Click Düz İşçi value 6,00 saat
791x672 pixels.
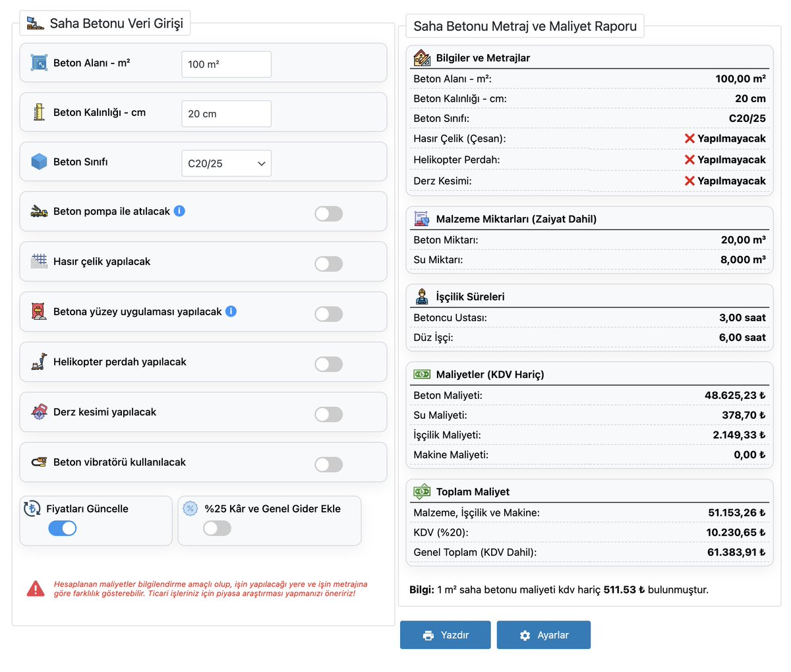[742, 337]
